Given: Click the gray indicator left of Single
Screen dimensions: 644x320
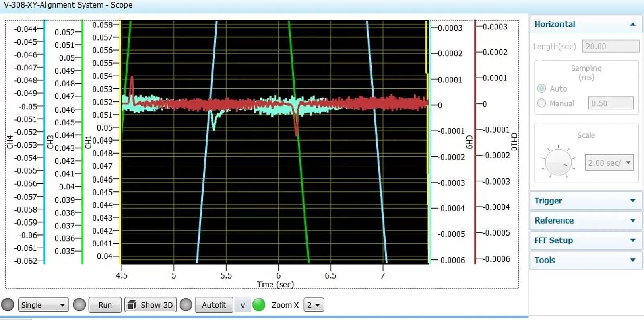Looking at the screenshot, I should pos(8,305).
